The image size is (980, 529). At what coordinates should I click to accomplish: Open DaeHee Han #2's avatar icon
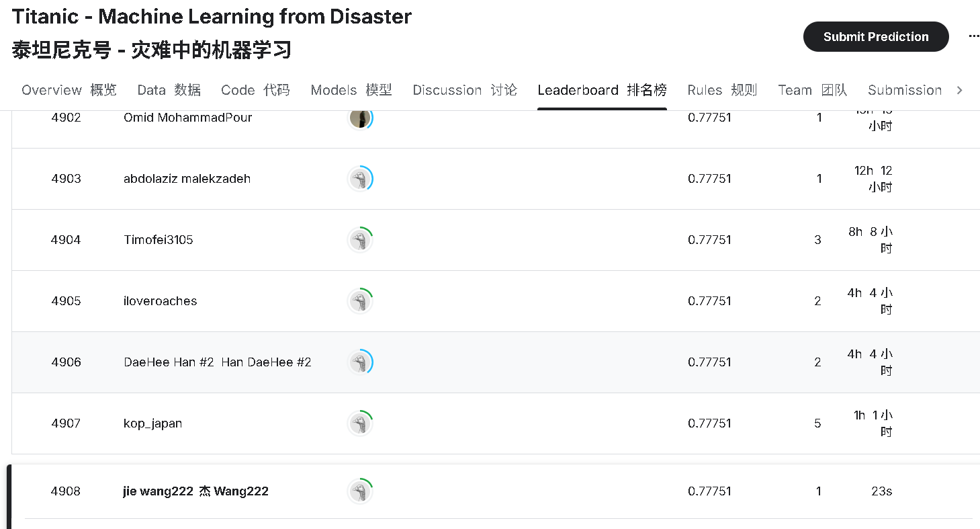coord(360,362)
